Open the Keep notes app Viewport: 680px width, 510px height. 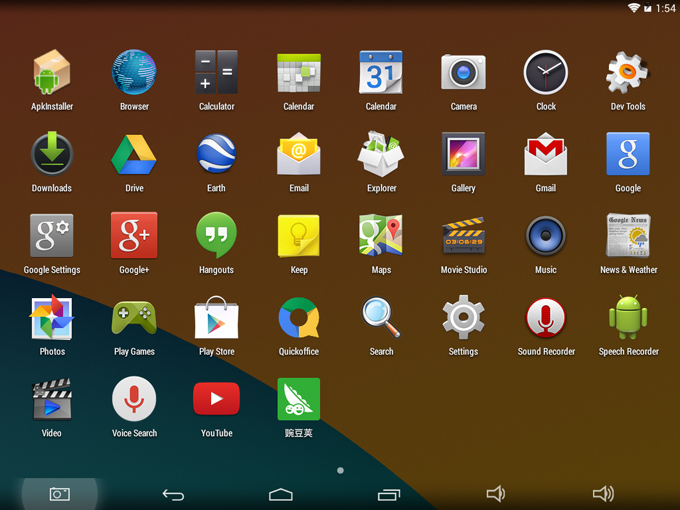[x=299, y=235]
